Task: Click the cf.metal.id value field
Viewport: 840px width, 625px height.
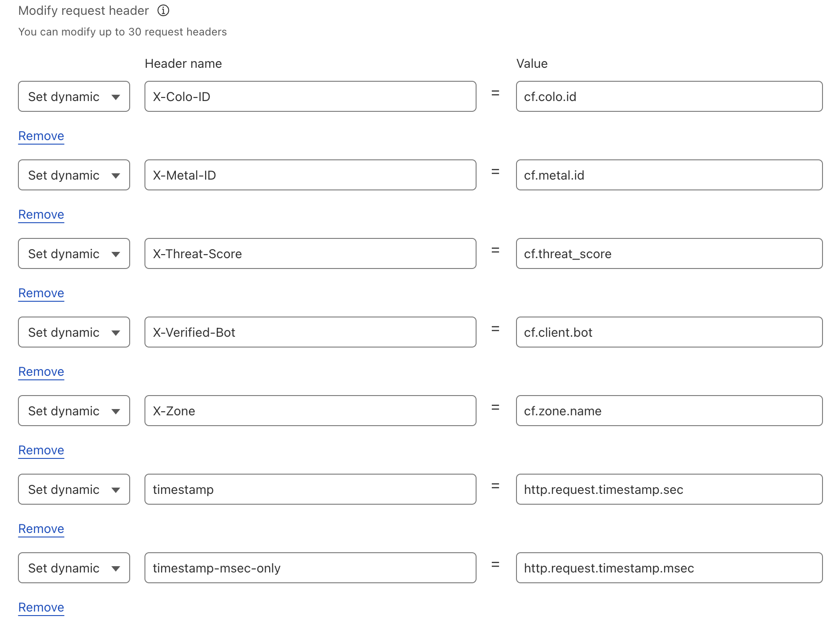Action: click(x=669, y=175)
